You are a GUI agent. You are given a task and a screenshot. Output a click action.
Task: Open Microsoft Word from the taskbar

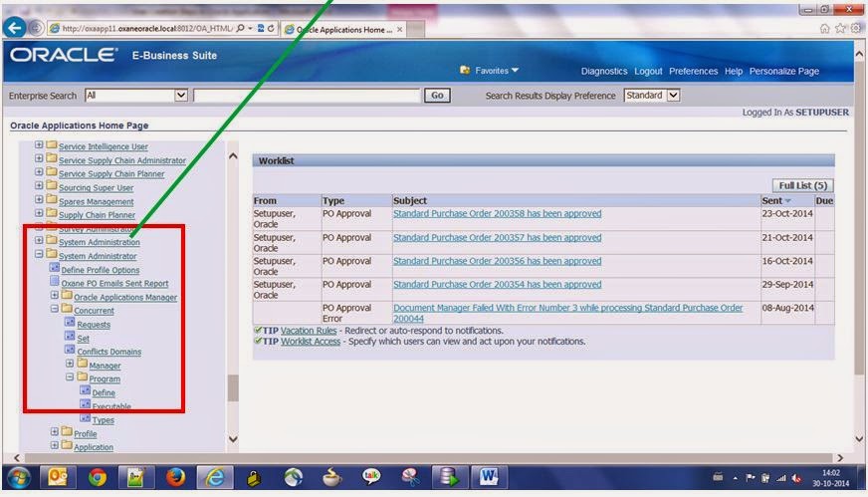(x=488, y=477)
